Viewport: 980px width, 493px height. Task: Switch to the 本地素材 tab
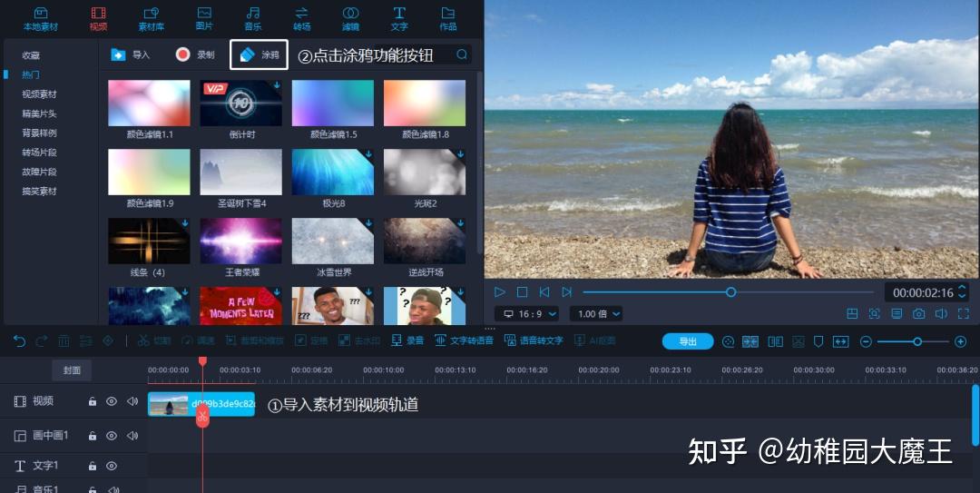(41, 19)
